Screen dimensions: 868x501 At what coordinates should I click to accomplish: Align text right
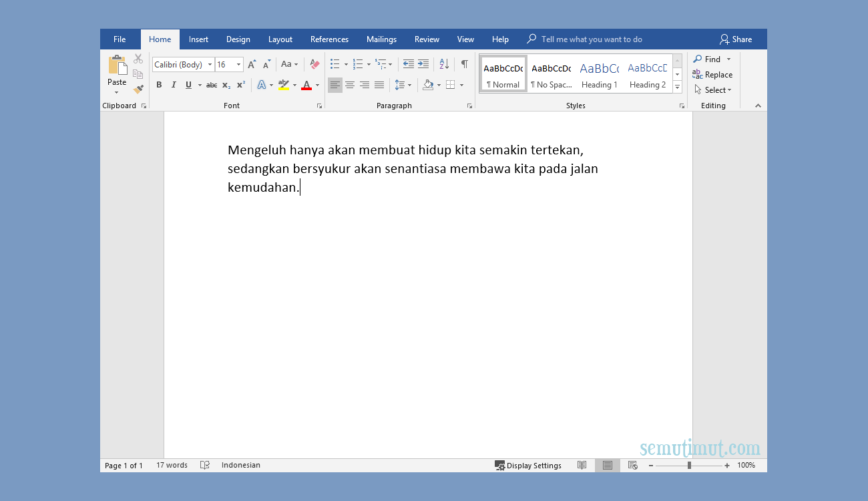tap(365, 85)
